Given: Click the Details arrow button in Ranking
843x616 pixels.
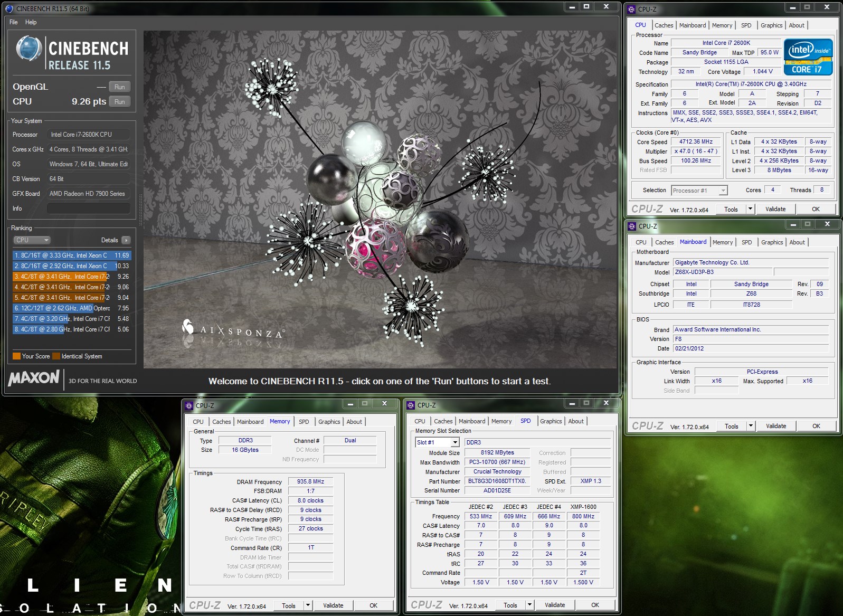Looking at the screenshot, I should (x=126, y=240).
